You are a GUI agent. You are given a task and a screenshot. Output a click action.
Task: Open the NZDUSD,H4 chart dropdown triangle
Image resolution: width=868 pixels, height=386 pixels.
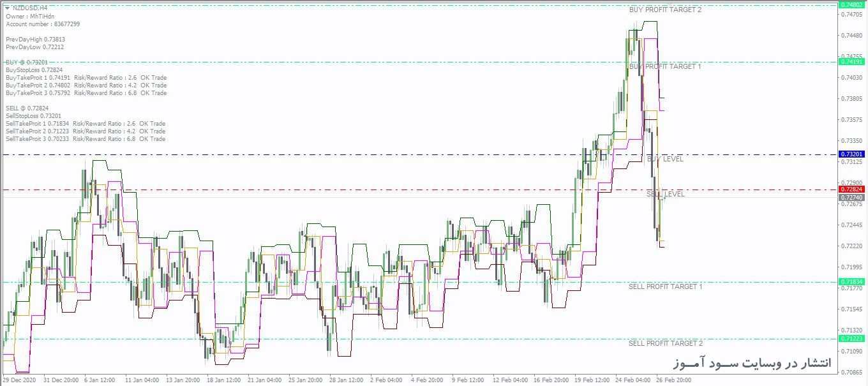[7, 8]
